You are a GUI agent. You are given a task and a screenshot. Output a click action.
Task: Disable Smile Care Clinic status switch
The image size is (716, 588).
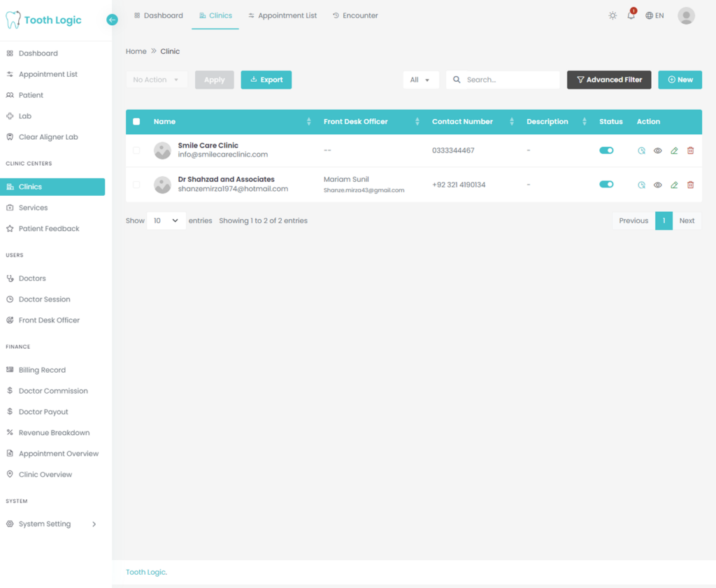[606, 150]
